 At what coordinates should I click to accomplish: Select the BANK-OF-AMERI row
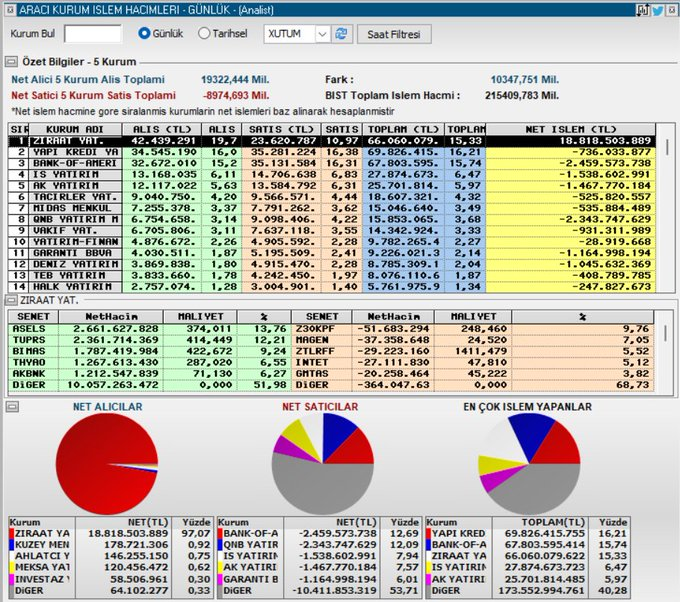332,164
